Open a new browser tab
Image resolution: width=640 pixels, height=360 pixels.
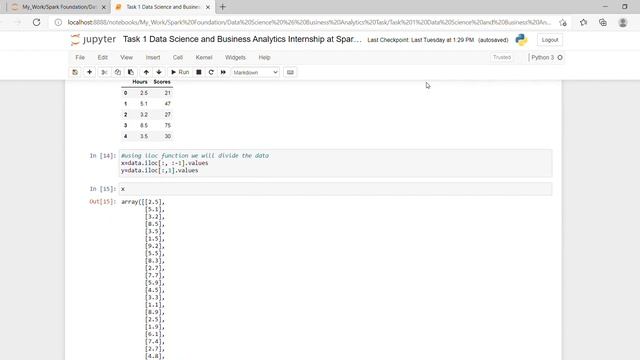coord(223,7)
